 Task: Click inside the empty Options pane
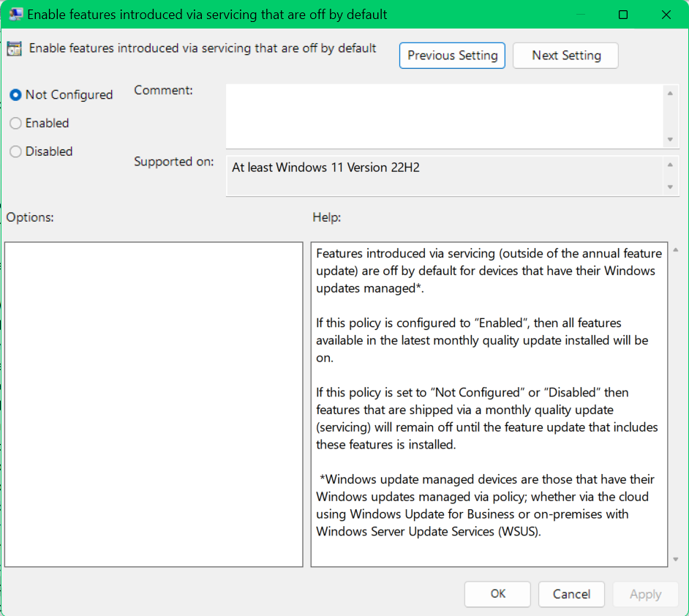154,404
